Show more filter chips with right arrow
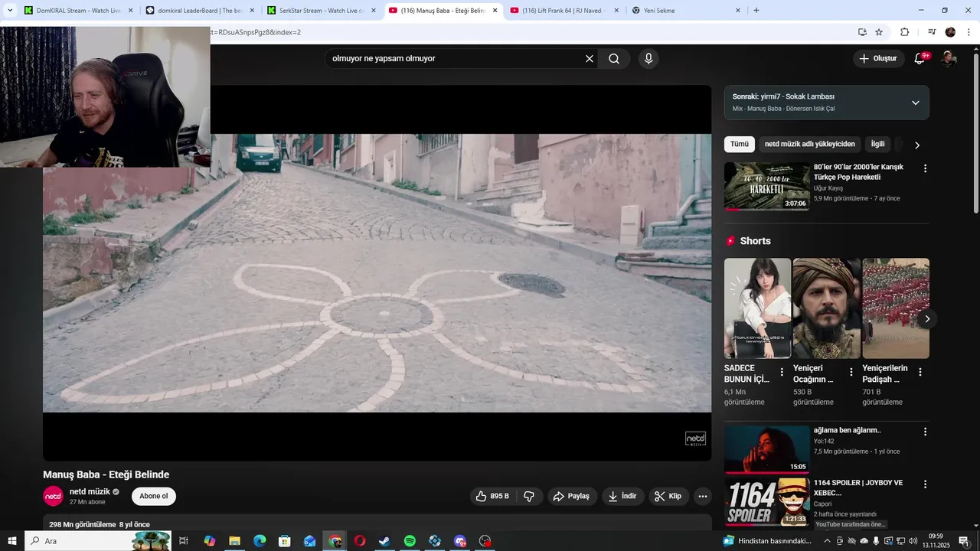This screenshot has width=980, height=551. click(917, 145)
